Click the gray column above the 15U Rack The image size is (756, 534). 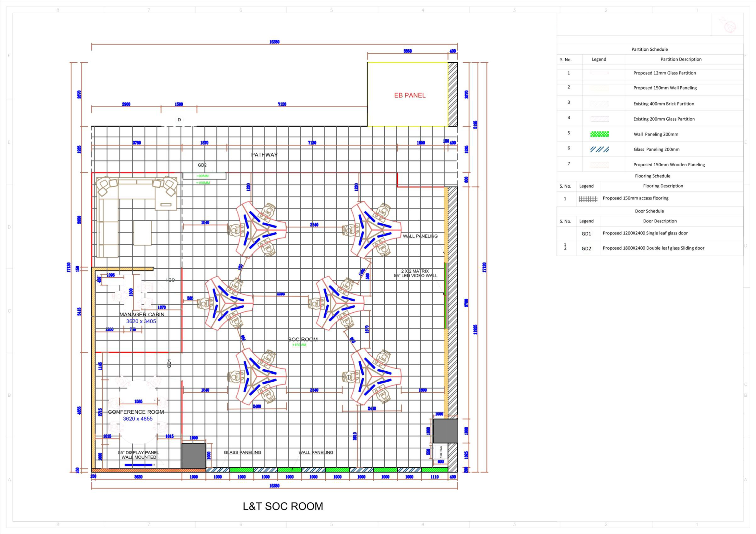pos(445,431)
